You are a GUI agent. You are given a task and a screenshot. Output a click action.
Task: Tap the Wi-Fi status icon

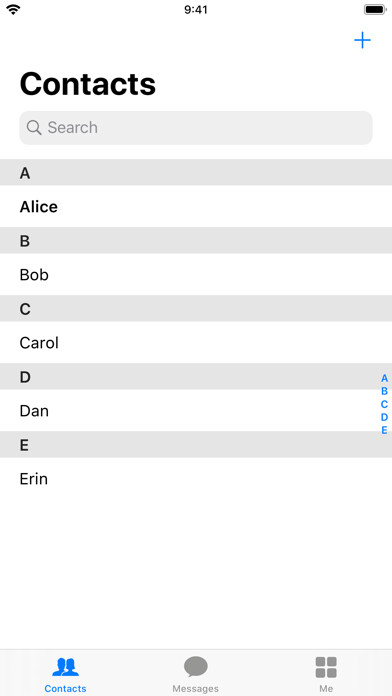click(13, 9)
